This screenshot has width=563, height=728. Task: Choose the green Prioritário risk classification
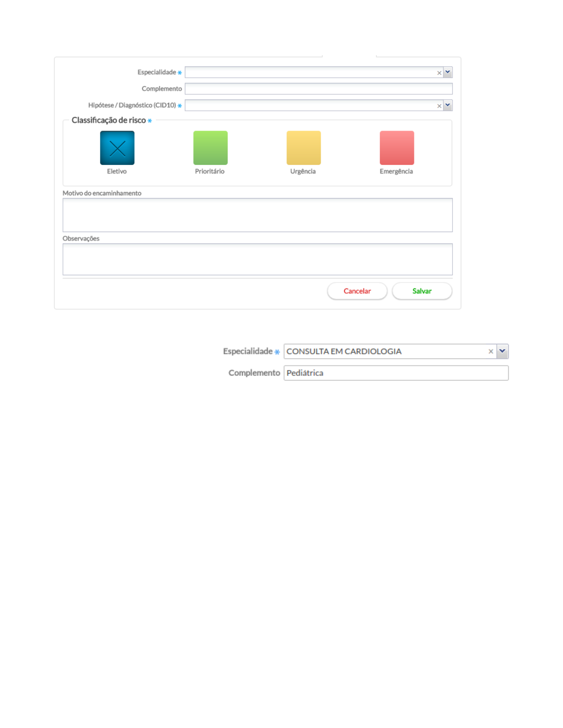coord(211,148)
